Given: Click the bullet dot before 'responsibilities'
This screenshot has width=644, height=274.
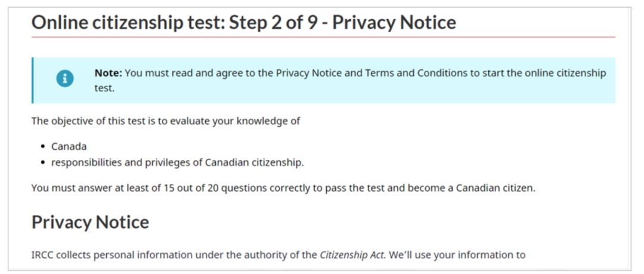Looking at the screenshot, I should tap(43, 162).
